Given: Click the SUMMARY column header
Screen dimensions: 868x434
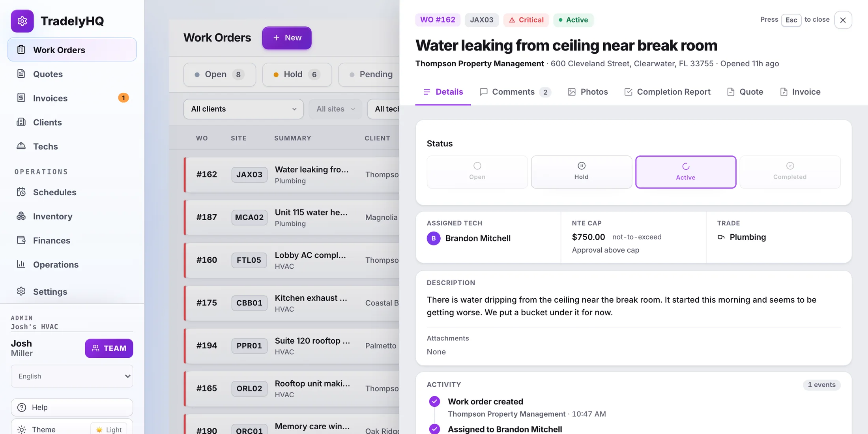Looking at the screenshot, I should (293, 138).
